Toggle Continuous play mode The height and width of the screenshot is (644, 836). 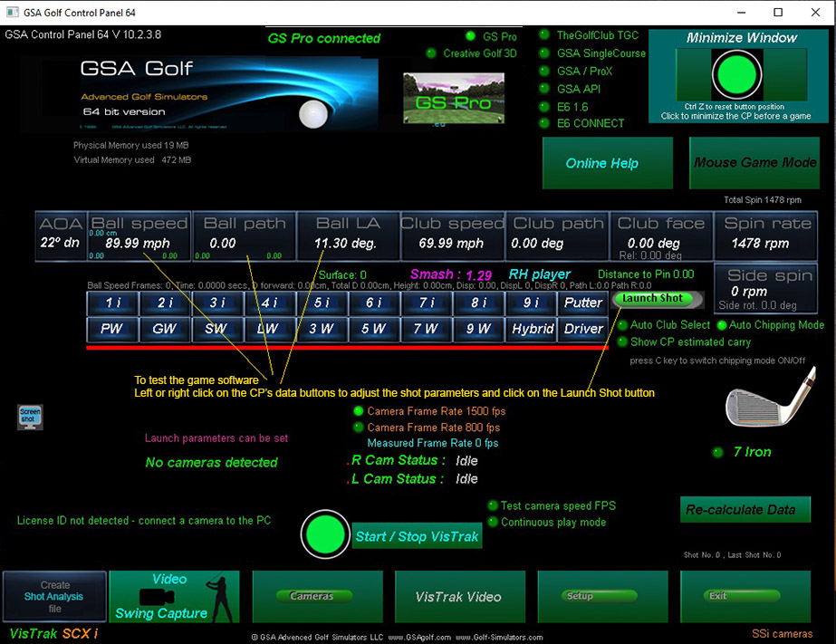pyautogui.click(x=494, y=522)
